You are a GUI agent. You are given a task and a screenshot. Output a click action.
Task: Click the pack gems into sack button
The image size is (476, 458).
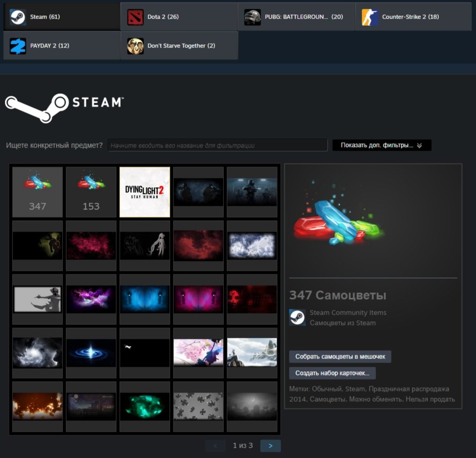click(x=340, y=357)
